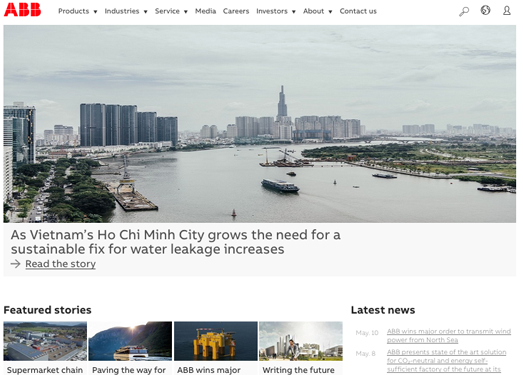This screenshot has height=375, width=523.
Task: Open the Paving the way for story thumbnail
Action: pos(130,341)
